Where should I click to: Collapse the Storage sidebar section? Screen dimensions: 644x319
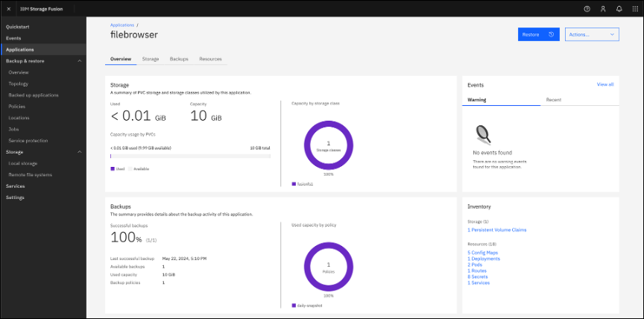pyautogui.click(x=80, y=152)
